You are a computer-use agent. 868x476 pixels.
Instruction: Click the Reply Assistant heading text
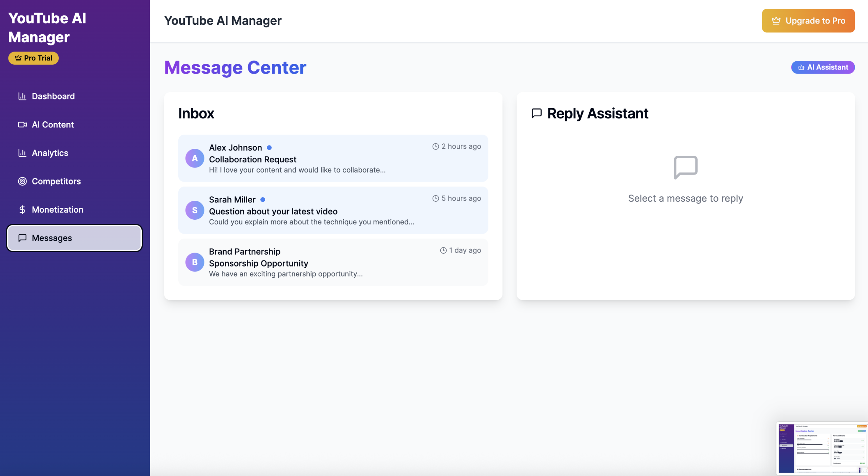598,113
